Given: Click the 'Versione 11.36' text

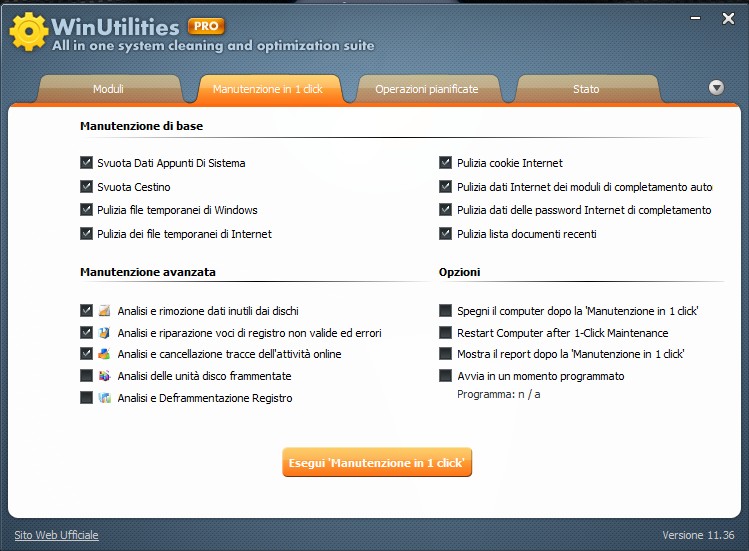Looking at the screenshot, I should pos(698,535).
